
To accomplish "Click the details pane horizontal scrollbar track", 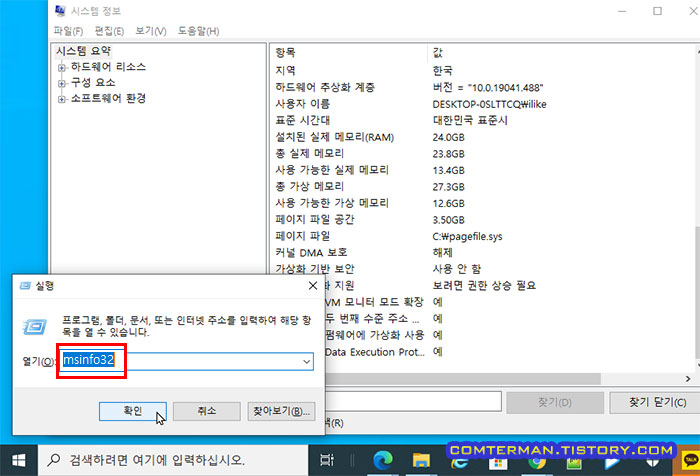I will click(x=641, y=379).
